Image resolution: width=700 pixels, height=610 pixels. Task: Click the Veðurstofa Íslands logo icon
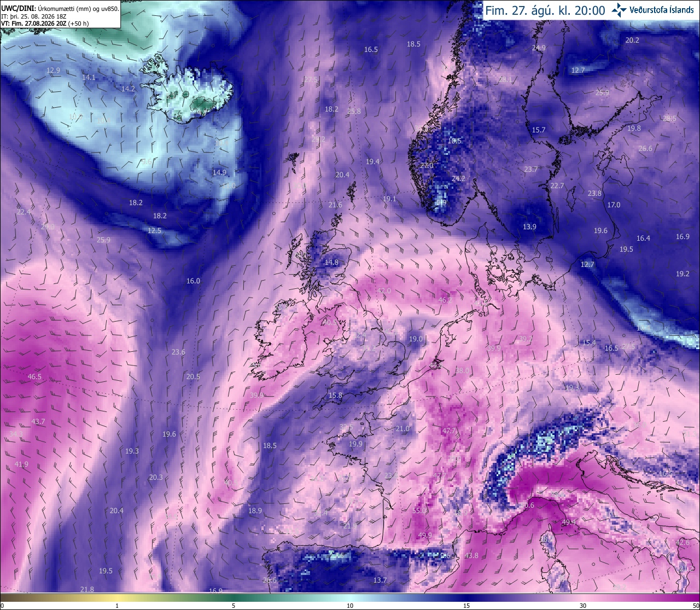pyautogui.click(x=619, y=10)
